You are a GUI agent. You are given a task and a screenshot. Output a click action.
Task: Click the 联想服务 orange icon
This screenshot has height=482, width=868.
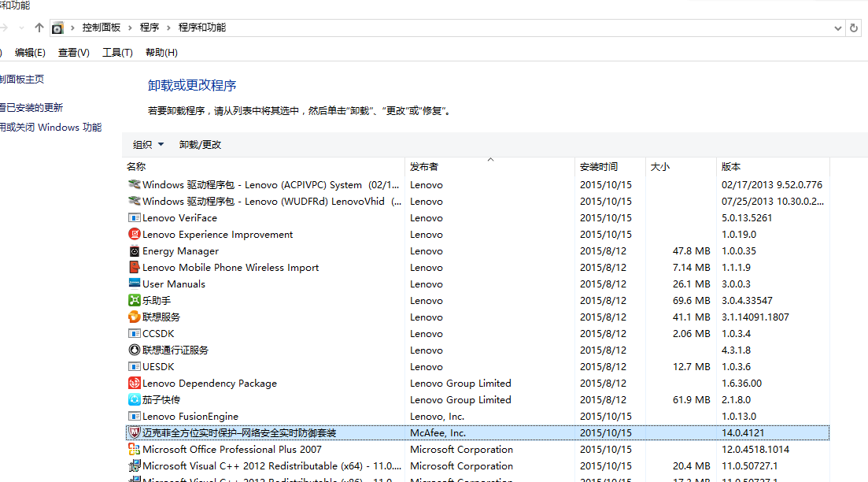134,317
